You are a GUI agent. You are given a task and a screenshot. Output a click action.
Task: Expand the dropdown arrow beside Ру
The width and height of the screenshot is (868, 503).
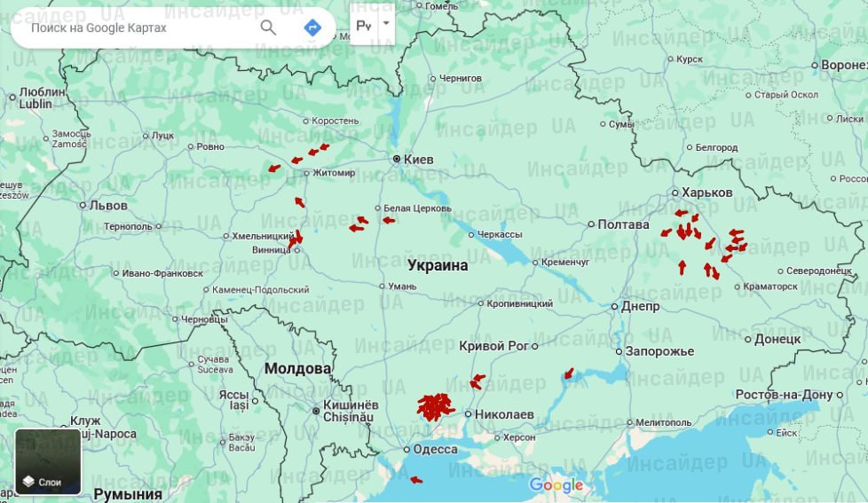click(386, 25)
